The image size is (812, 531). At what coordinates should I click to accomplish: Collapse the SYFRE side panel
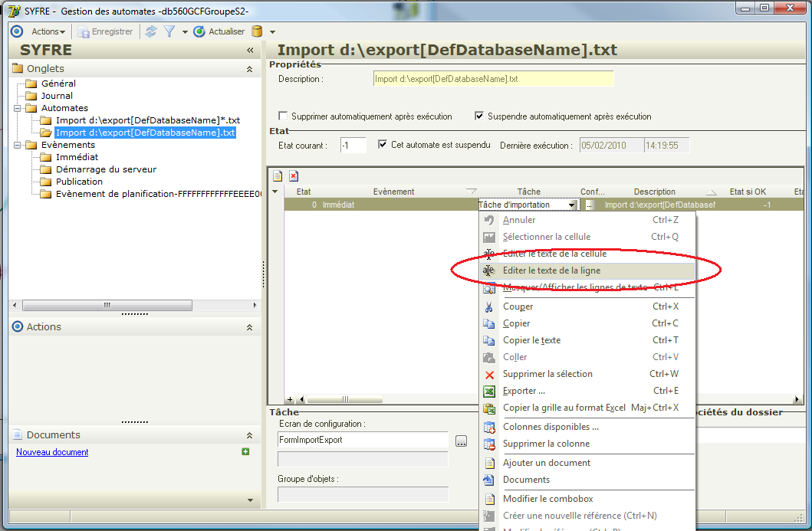point(250,51)
